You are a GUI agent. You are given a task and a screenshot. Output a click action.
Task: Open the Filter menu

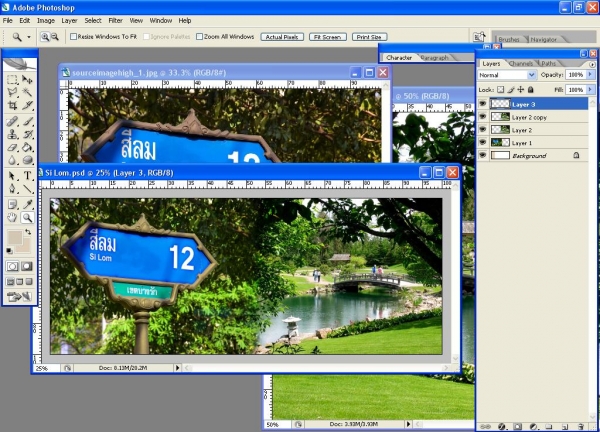point(115,21)
